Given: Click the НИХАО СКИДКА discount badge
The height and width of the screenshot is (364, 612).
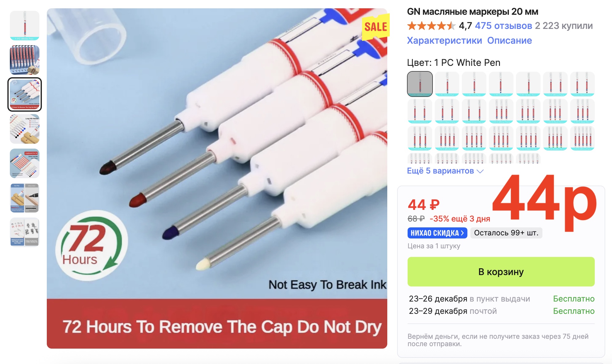Looking at the screenshot, I should tap(437, 233).
